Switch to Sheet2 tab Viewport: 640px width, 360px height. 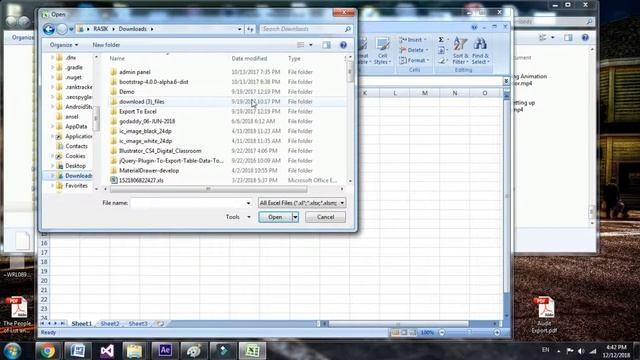[x=110, y=324]
